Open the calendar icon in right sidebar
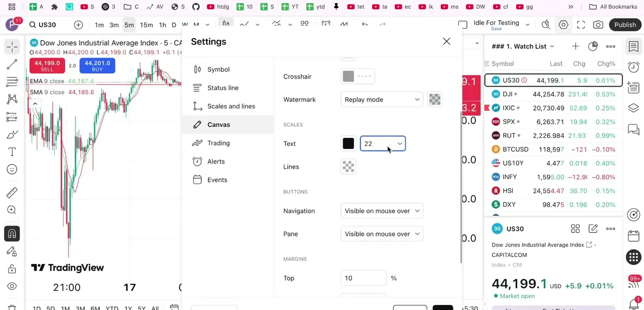 click(633, 237)
